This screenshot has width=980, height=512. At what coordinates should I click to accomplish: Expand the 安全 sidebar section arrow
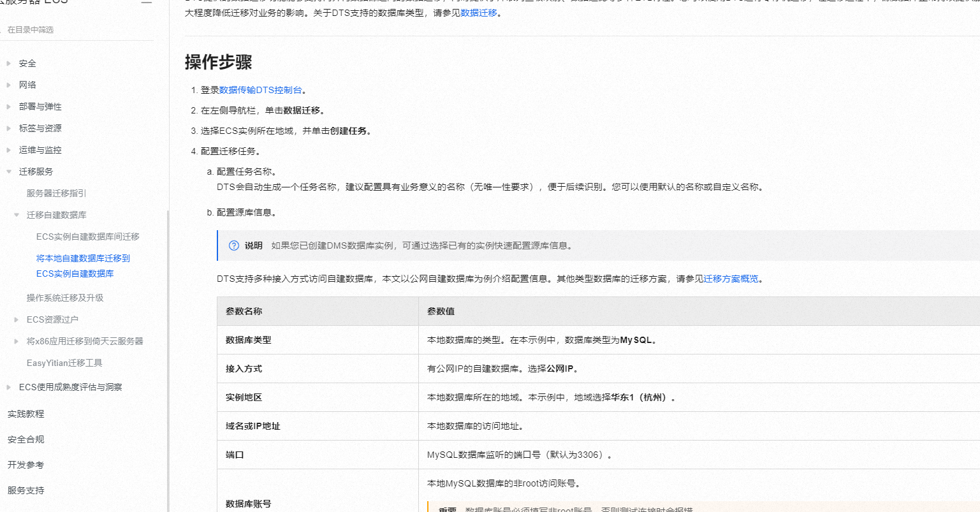(8, 63)
